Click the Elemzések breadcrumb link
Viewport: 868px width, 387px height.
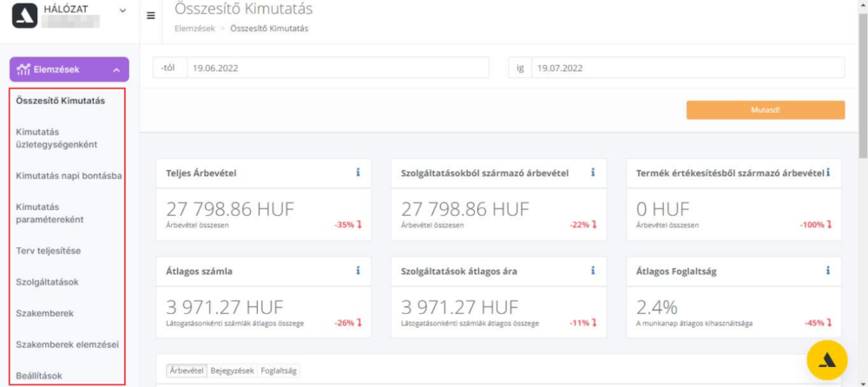[x=194, y=29]
